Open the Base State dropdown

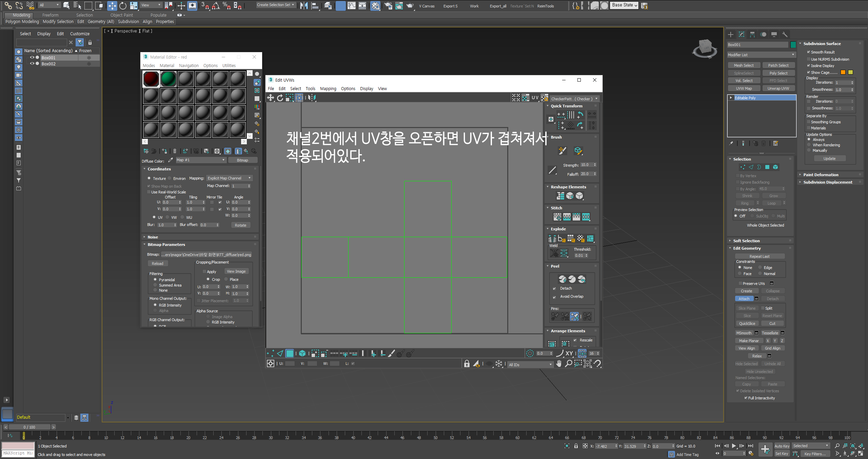(625, 5)
